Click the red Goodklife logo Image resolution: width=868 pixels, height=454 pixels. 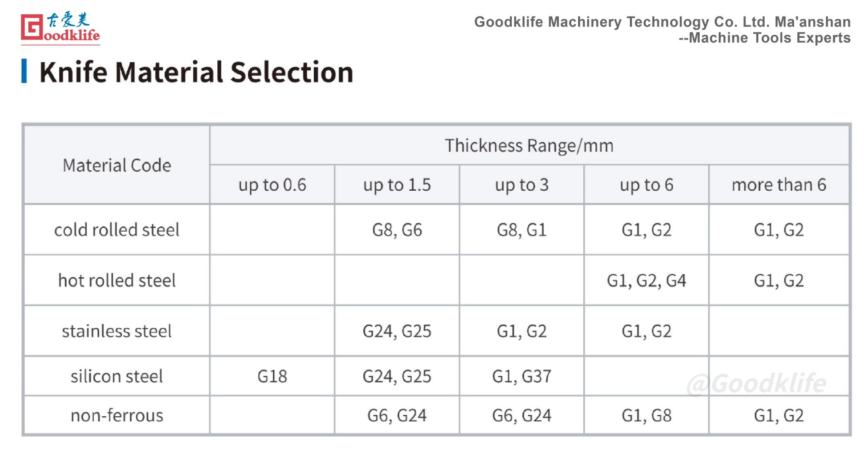tap(60, 28)
